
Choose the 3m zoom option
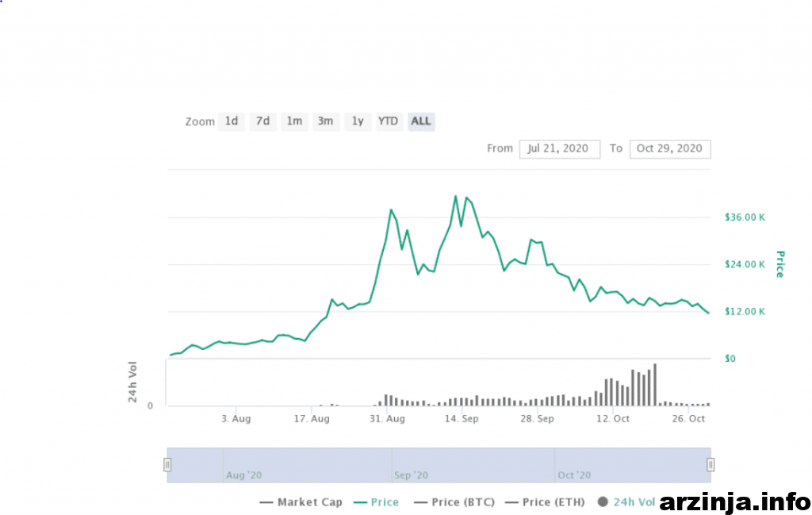pos(325,121)
